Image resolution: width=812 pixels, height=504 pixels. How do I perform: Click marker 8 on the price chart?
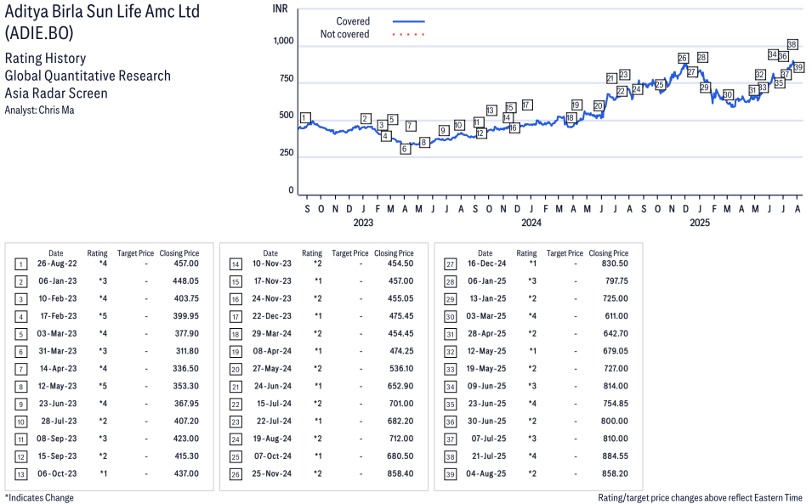pos(424,142)
